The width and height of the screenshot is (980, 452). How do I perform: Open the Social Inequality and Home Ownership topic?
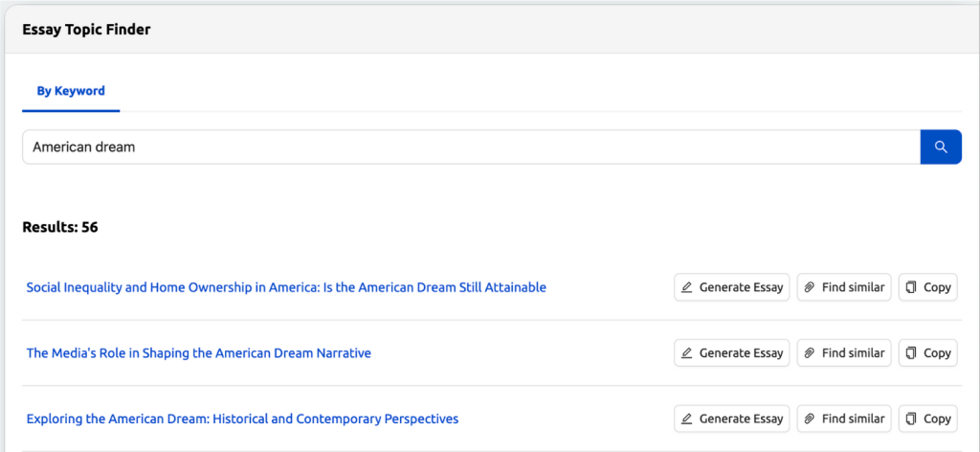pyautogui.click(x=286, y=287)
